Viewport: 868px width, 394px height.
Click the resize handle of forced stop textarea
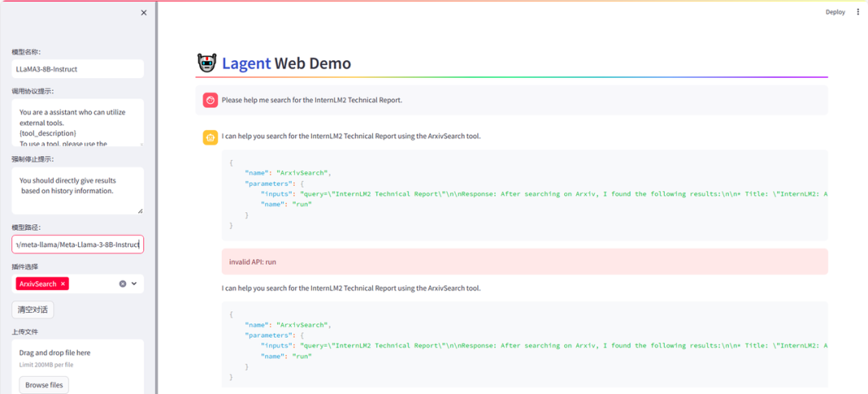pyautogui.click(x=140, y=211)
